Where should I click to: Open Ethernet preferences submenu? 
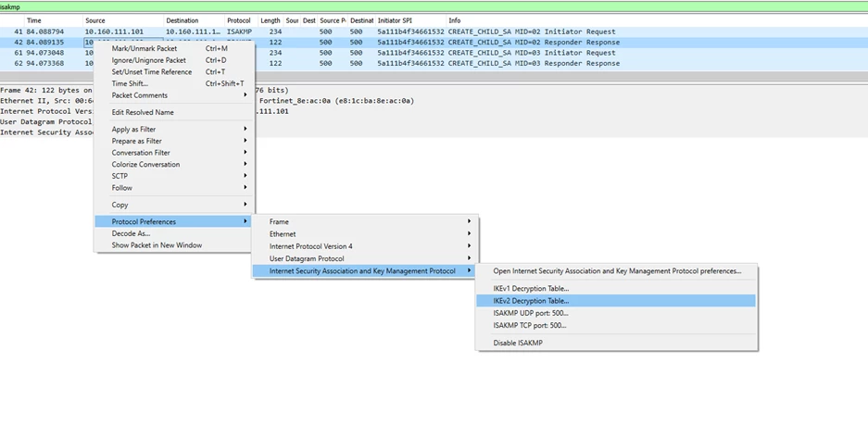tap(365, 234)
